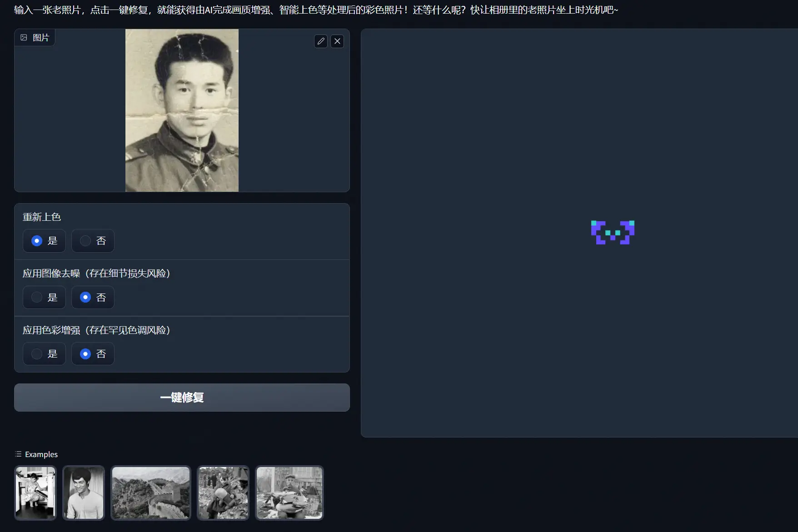Choose 否 for 应用图像去噪
798x532 pixels.
(x=85, y=298)
